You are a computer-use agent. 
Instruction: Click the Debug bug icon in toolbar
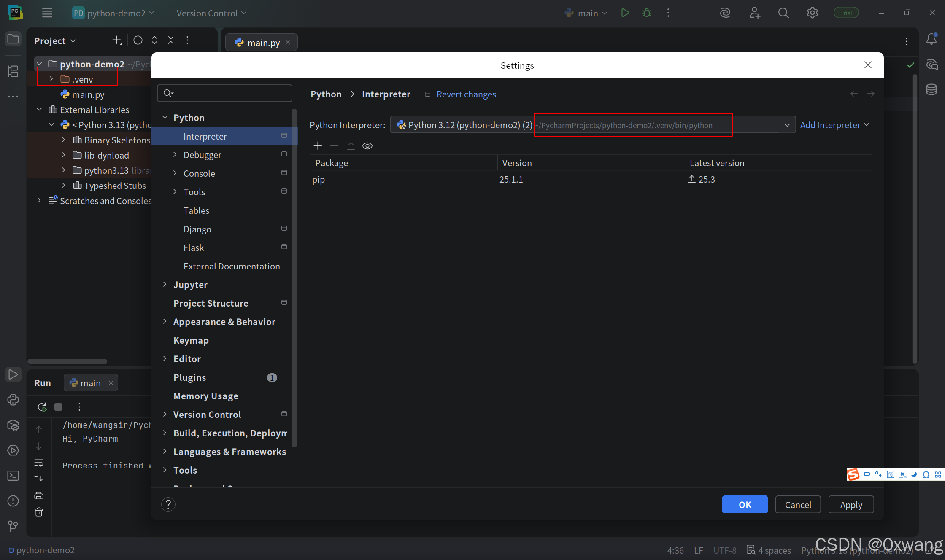[646, 13]
